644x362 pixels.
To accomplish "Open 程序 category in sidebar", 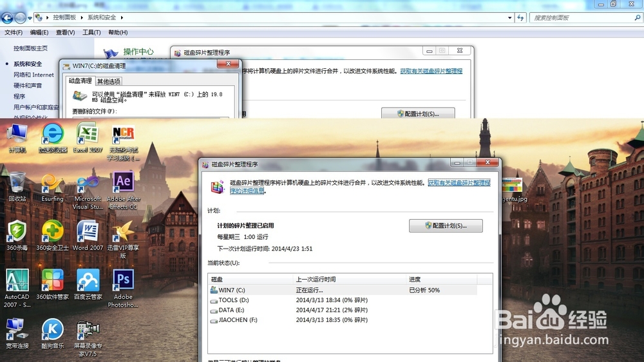I will tap(19, 96).
